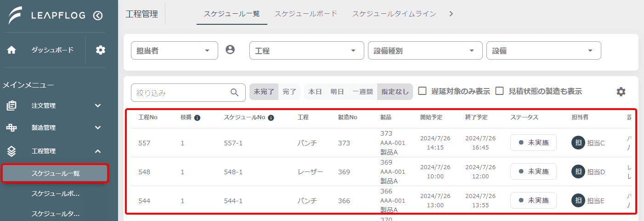Screen dimensions: 644x221
Task: Open table settings gear icon
Action: pos(621,92)
